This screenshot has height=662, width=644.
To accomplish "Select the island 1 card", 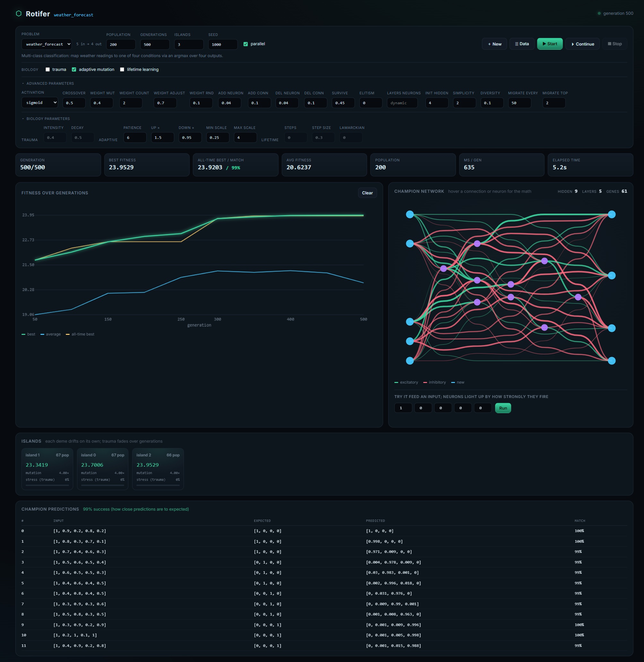I will click(x=47, y=469).
